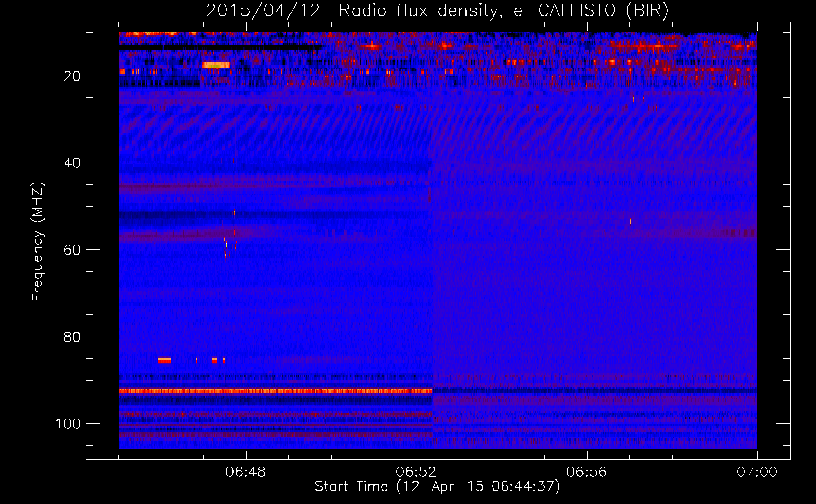816x504 pixels.
Task: Click the '20' frequency tick label
Action: tap(72, 76)
